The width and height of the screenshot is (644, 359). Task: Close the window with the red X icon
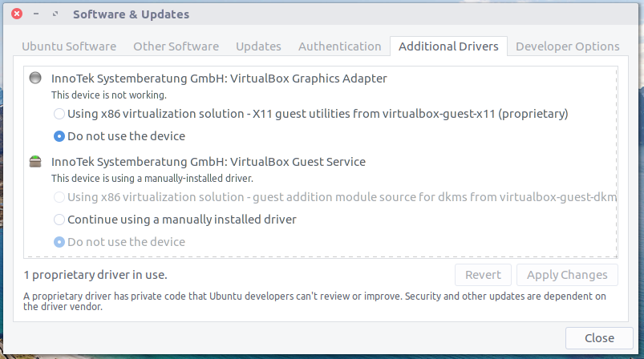tap(17, 14)
